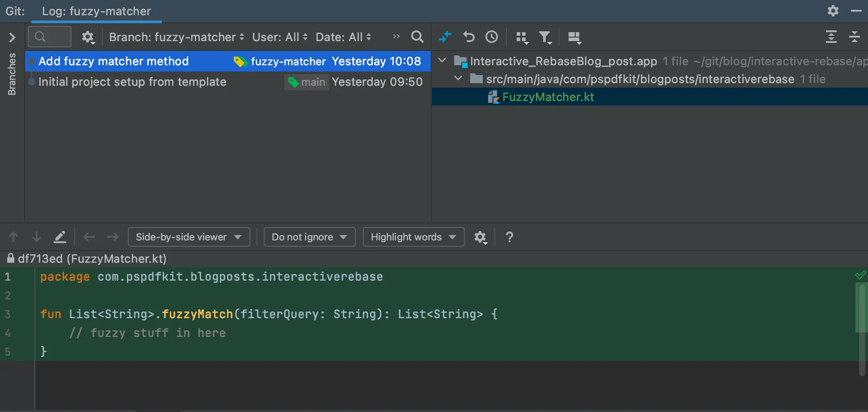This screenshot has height=412, width=868.
Task: Click the filter funnel icon
Action: [545, 37]
